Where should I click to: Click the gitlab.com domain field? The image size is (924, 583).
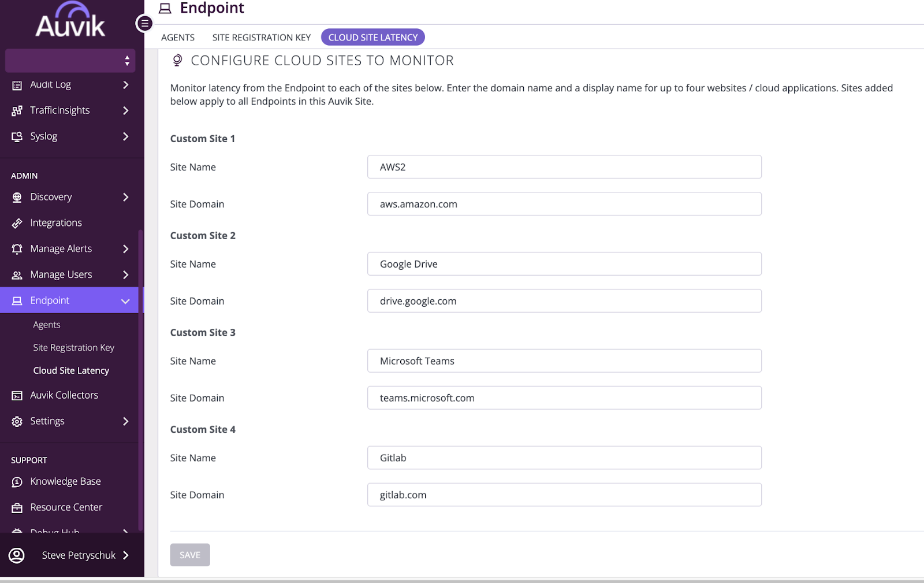(564, 495)
